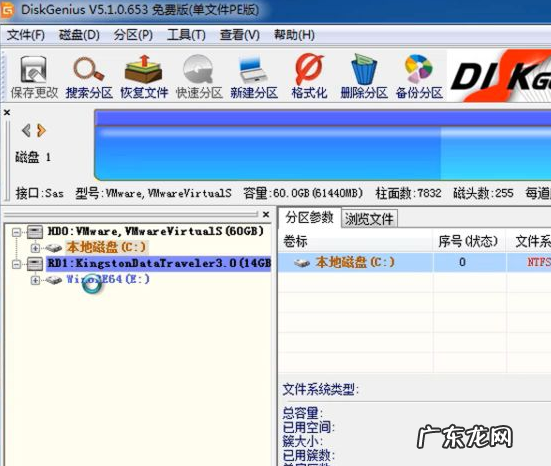The width and height of the screenshot is (551, 466).
Task: Click Quick Partition (快速分区) icon
Action: (x=199, y=69)
